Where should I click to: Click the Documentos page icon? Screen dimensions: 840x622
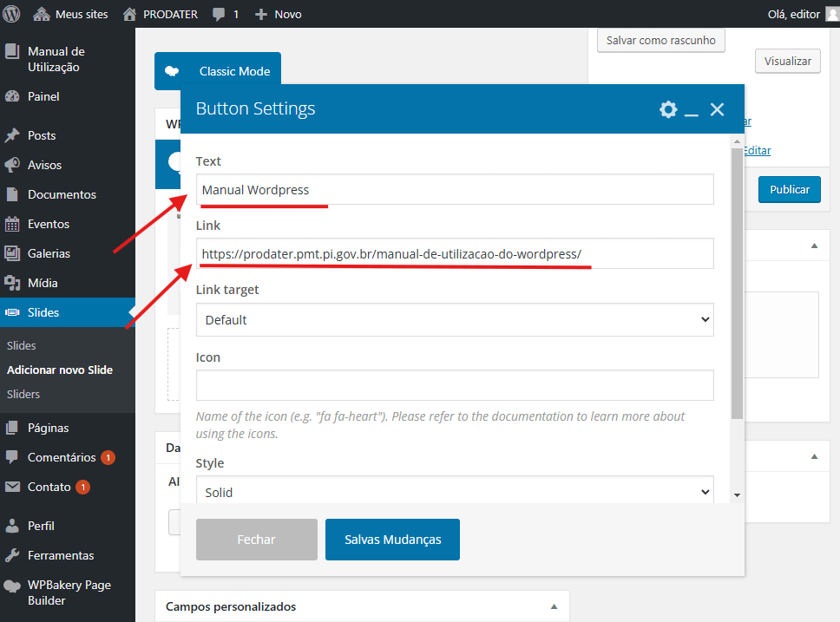(x=12, y=194)
